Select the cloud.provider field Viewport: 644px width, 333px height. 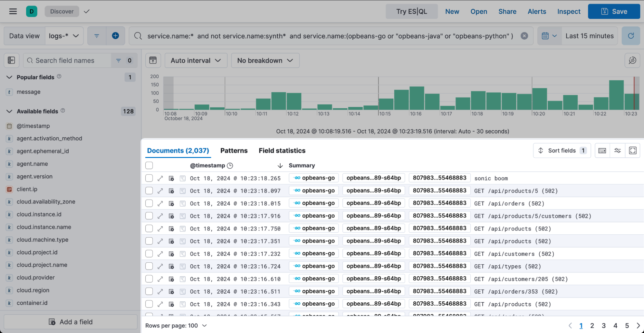tap(36, 278)
